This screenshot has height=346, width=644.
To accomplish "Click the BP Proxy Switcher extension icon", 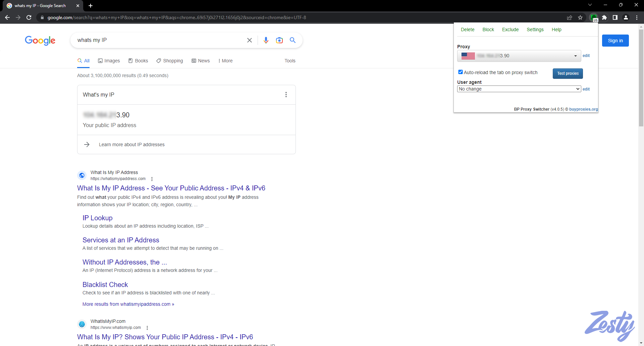I will 594,17.
